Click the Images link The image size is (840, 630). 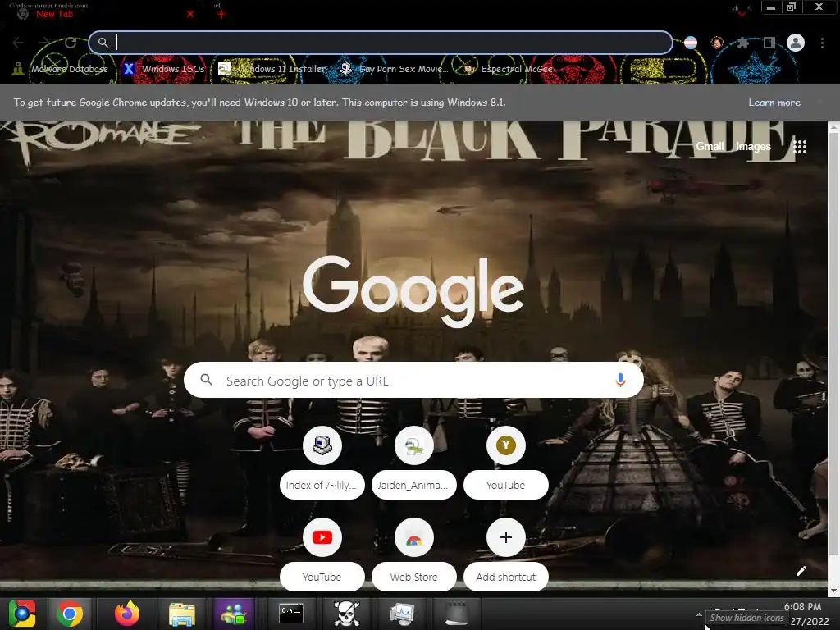click(x=753, y=146)
